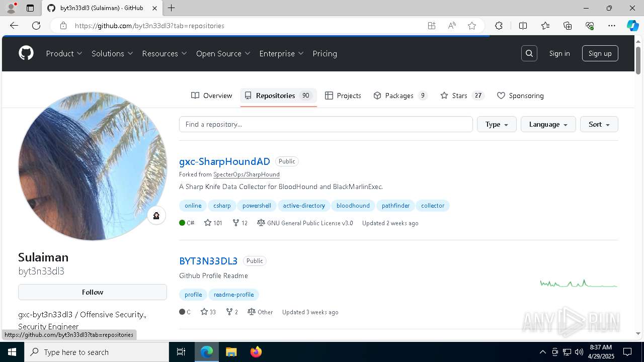View site information via the padlock icon
644x362 pixels.
point(63,26)
